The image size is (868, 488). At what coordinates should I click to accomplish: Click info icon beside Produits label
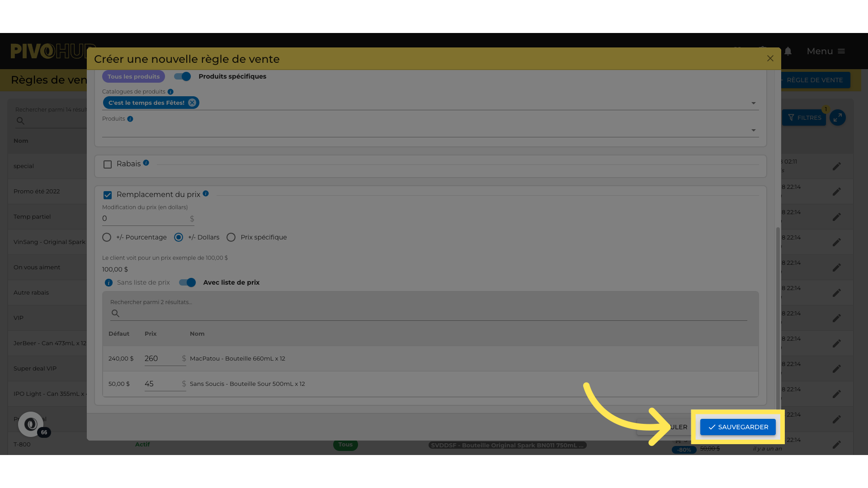point(130,119)
